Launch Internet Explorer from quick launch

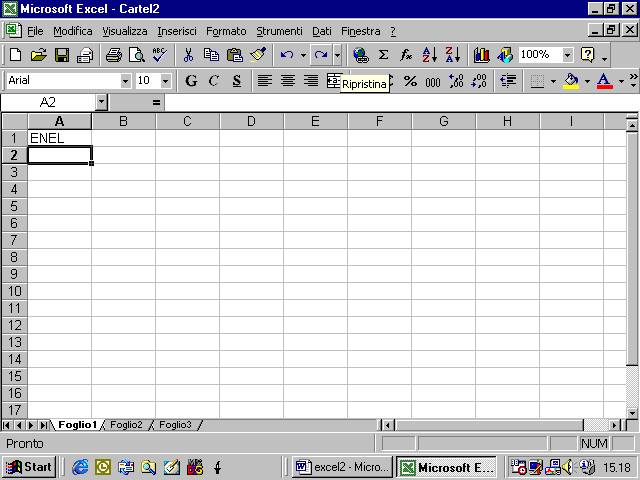(x=80, y=467)
